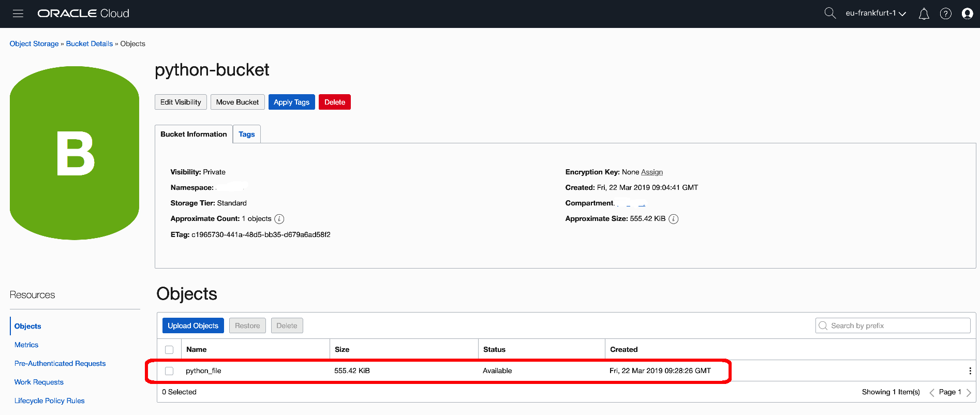Click the Upload Objects button
The image size is (980, 415).
[x=193, y=326]
